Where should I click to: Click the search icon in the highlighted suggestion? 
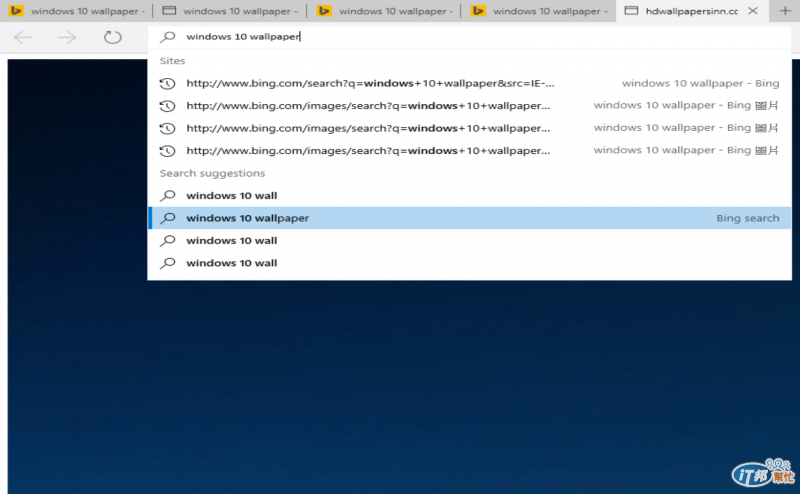[167, 218]
